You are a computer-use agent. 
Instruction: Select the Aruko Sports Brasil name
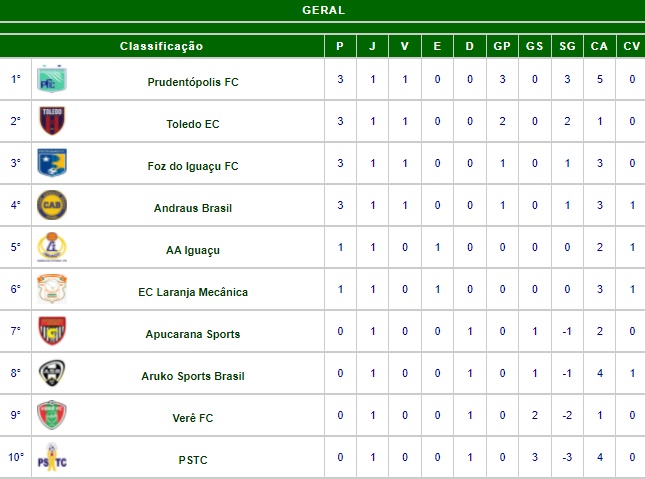(x=193, y=376)
